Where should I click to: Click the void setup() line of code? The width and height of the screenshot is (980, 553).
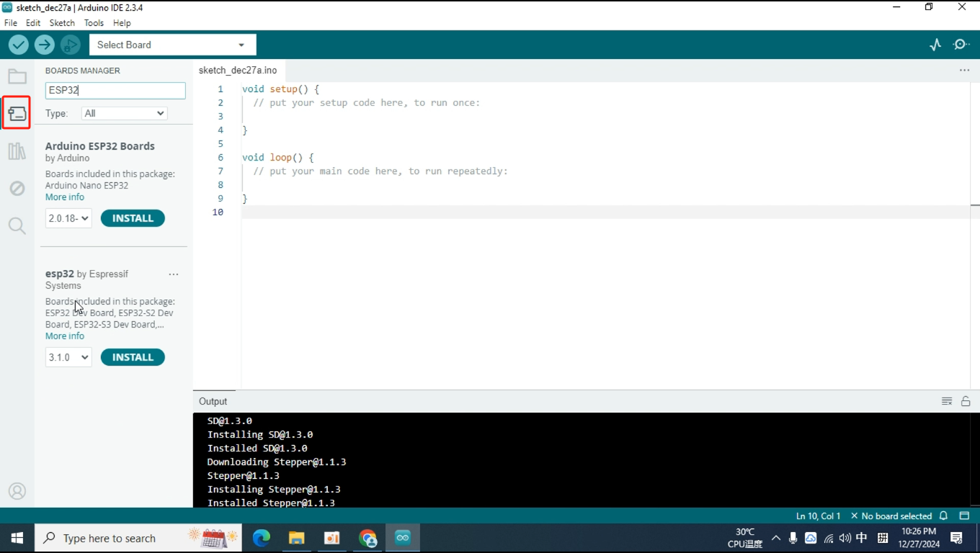click(x=280, y=89)
